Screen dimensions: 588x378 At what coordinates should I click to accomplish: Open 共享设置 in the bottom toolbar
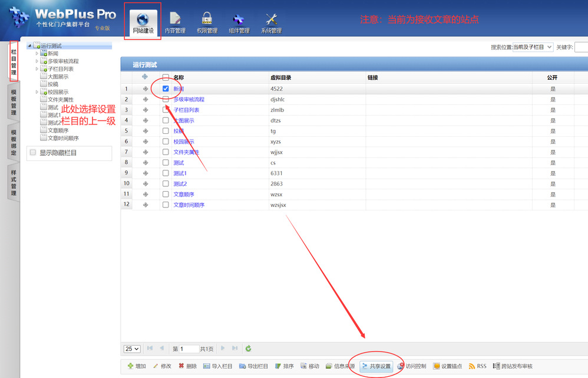pos(376,366)
